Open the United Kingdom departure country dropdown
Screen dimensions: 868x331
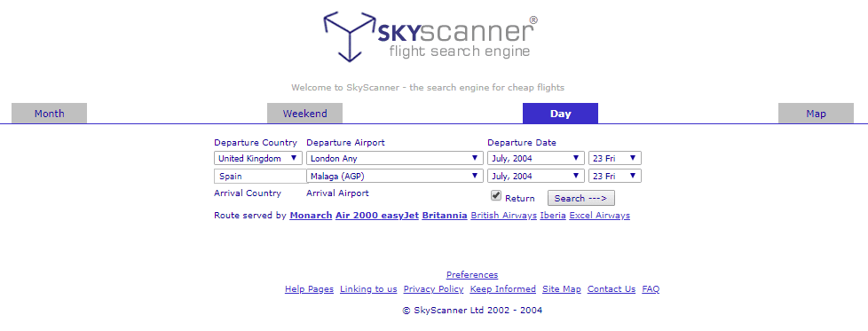click(x=258, y=158)
